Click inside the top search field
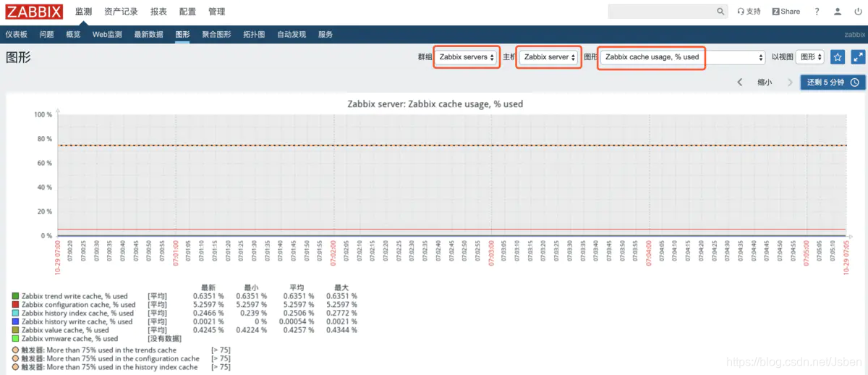This screenshot has height=375, width=868. [x=661, y=12]
